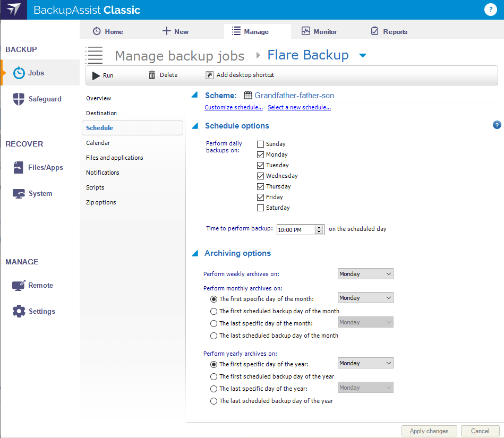Open first specific day of month dropdown
The width and height of the screenshot is (504, 438).
365,298
